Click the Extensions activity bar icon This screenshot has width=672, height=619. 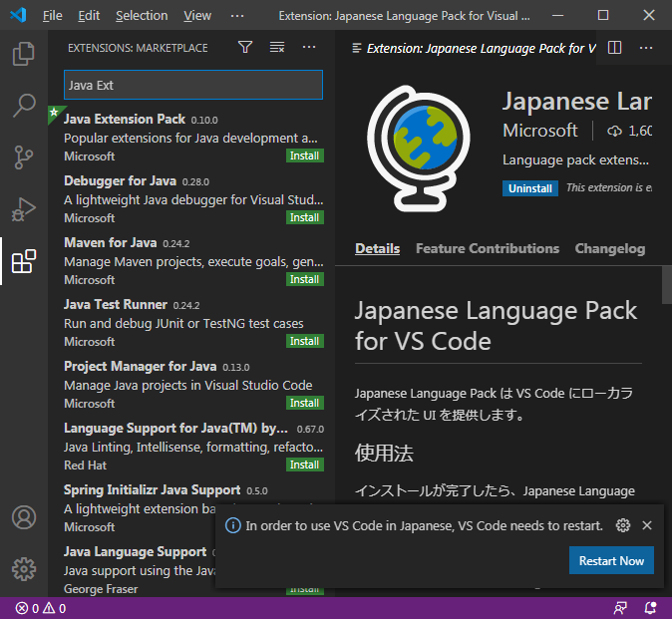[24, 262]
